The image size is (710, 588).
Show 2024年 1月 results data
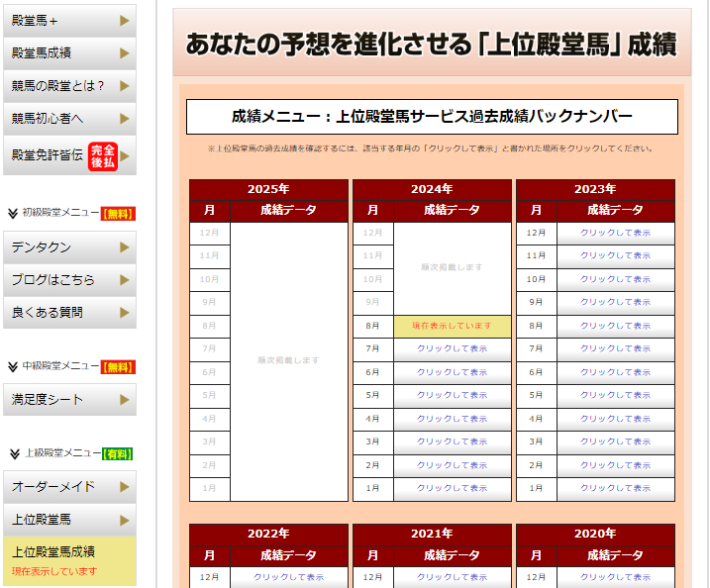[x=452, y=488]
